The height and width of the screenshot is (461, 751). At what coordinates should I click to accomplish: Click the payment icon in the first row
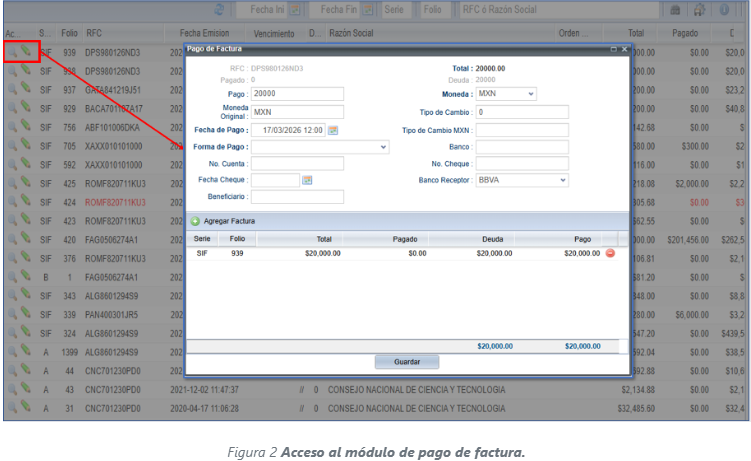tap(26, 52)
